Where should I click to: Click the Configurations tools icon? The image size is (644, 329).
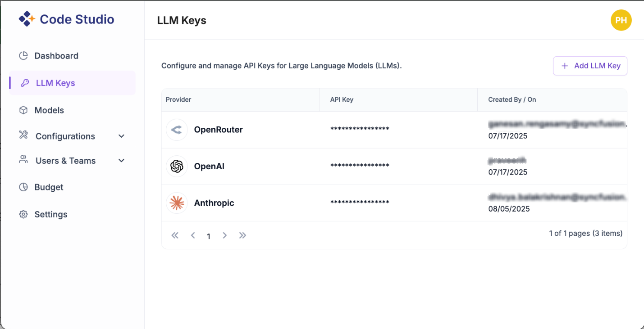tap(23, 136)
